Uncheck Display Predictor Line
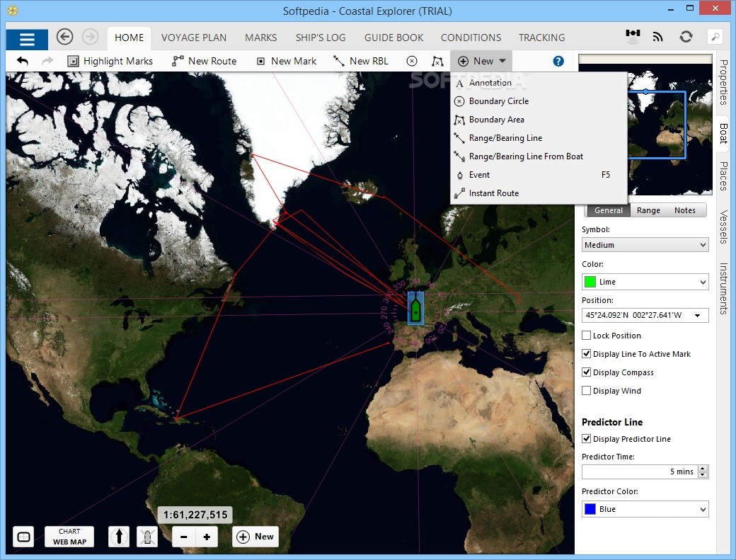 (x=586, y=438)
